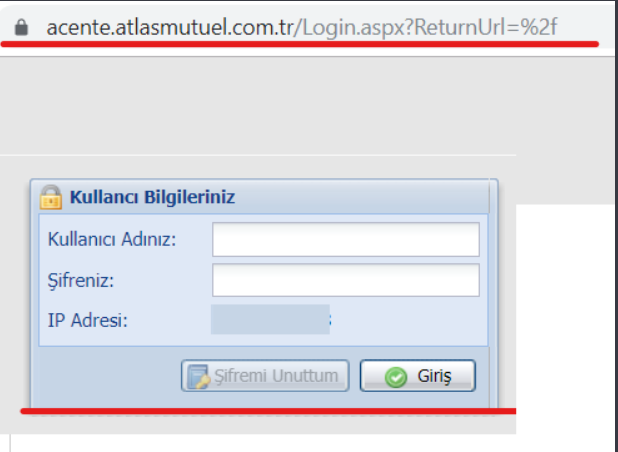The height and width of the screenshot is (452, 618).
Task: Click the Login.aspx?ReturnUrl path in URL
Action: [425, 28]
